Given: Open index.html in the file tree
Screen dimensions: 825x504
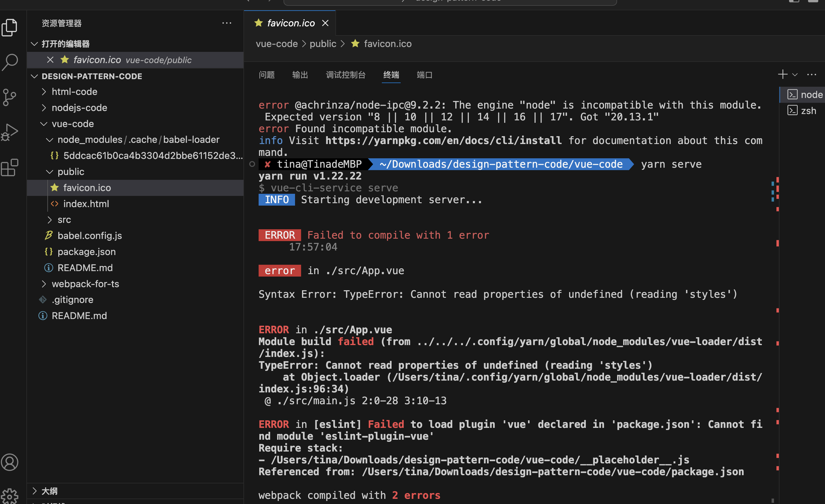Looking at the screenshot, I should tap(135, 204).
